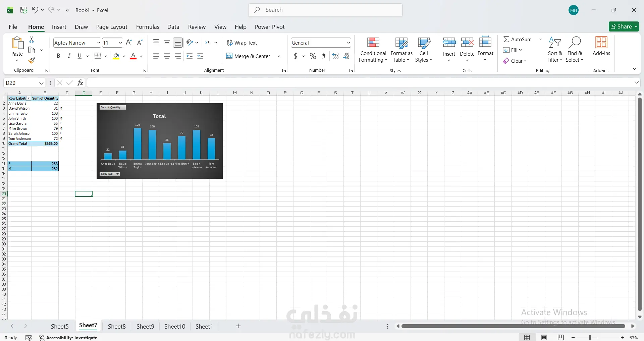Image resolution: width=644 pixels, height=341 pixels.
Task: Click the Redo arrow icon
Action: (51, 10)
